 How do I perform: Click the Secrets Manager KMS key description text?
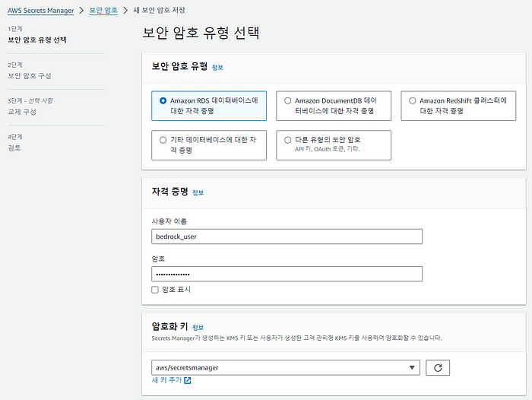tap(296, 338)
